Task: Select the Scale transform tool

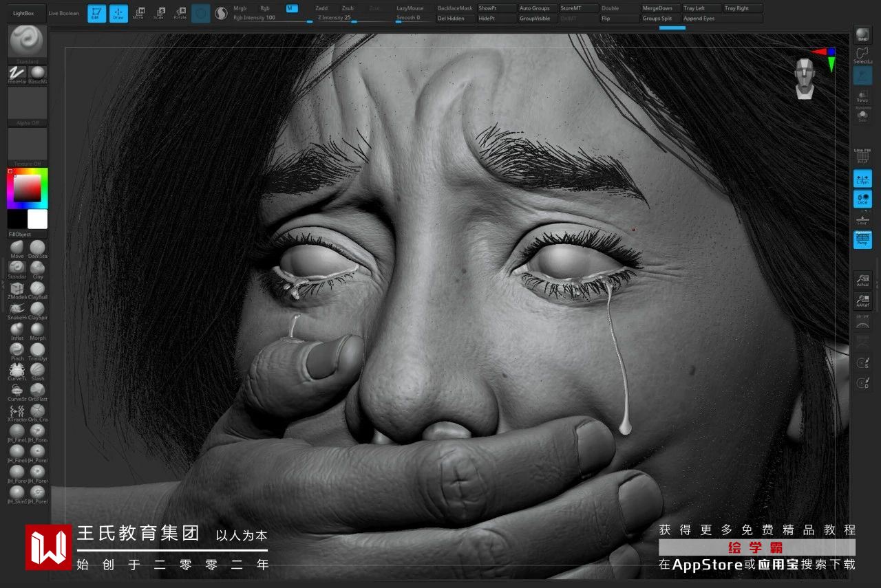Action: [x=160, y=13]
